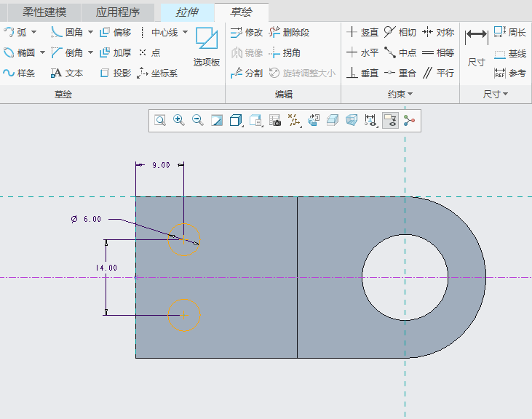Viewport: 532px width, 419px height.
Task: Choose the Delete Segment (删除段) tool
Action: (x=289, y=32)
